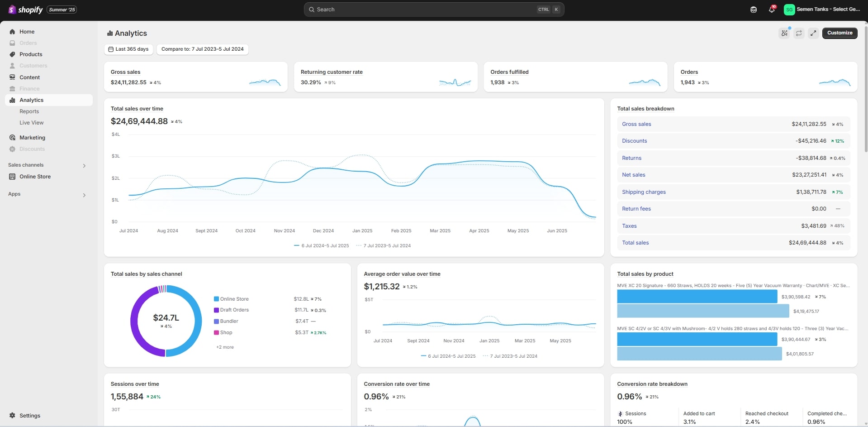Click the Orders icon in sidebar
This screenshot has height=427, width=868.
12,43
